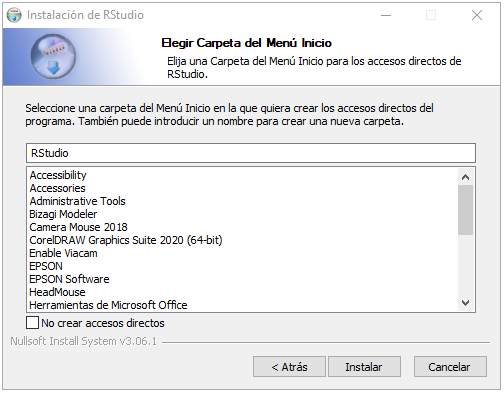504x393 pixels.
Task: Select Camera Mouse 2018 entry
Action: (x=78, y=227)
